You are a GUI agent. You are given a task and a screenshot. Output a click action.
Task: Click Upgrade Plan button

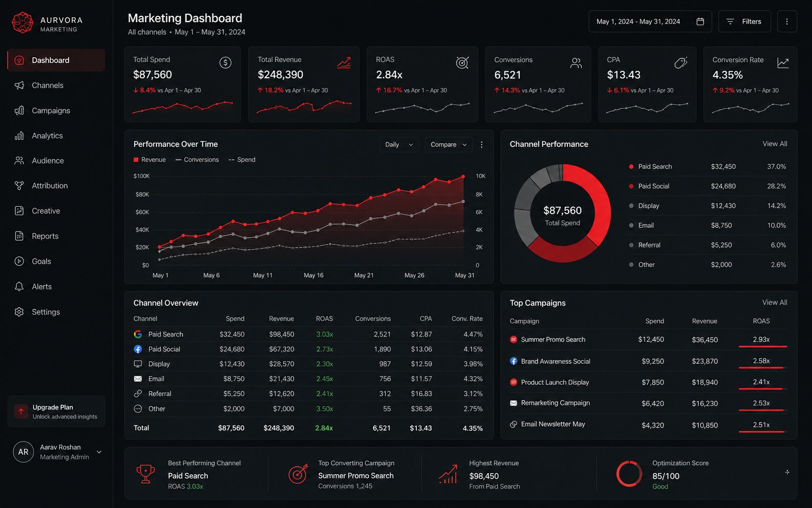(x=56, y=411)
